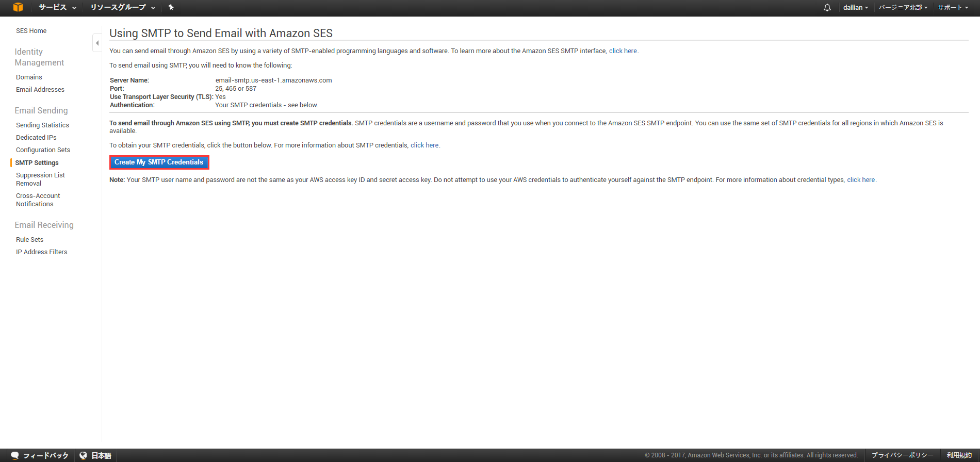Go to SES Home in sidebar
Screen dimensions: 980x462
tap(31, 31)
